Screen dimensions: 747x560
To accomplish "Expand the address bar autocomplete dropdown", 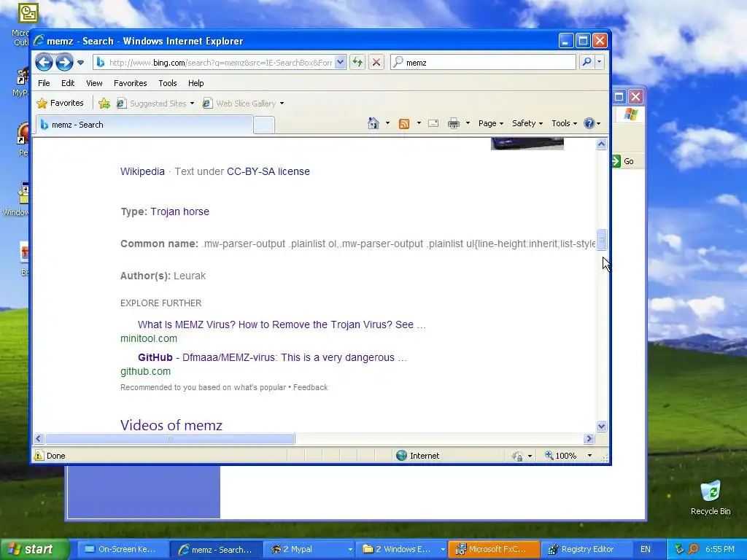I will (x=340, y=63).
